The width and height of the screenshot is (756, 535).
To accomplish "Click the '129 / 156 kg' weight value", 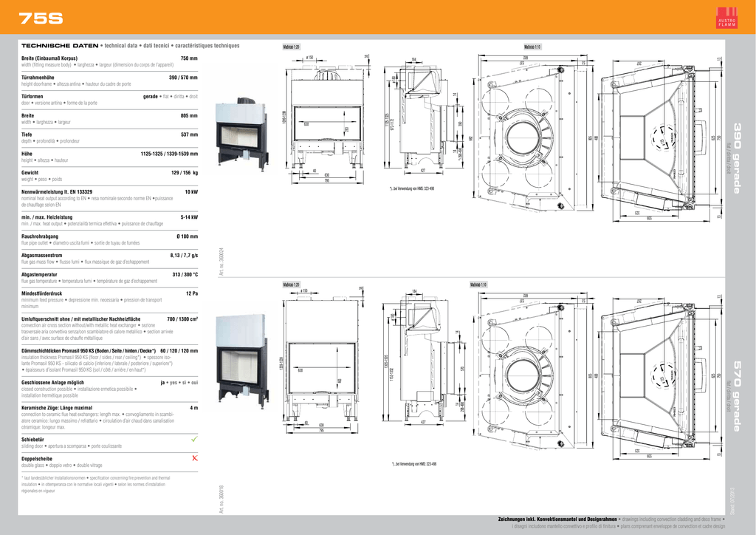I will 184,172.
